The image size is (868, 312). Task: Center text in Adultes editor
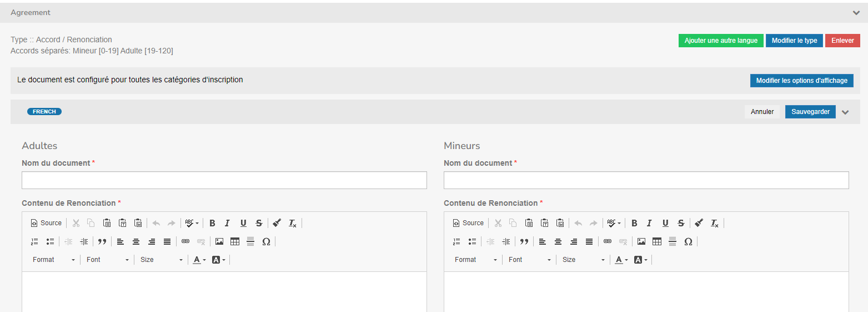point(136,241)
